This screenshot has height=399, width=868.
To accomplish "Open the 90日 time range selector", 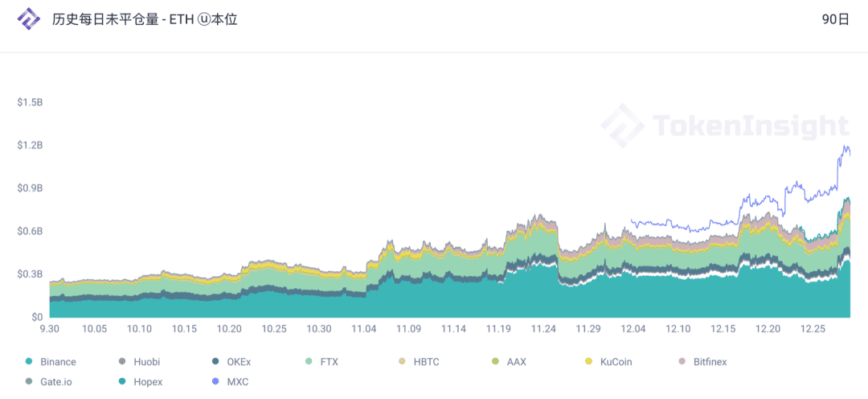I will 835,19.
